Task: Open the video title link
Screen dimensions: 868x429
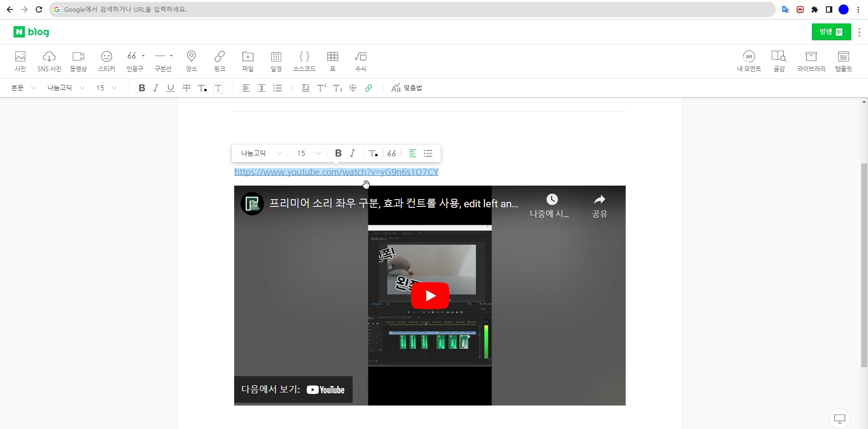Action: pos(394,204)
